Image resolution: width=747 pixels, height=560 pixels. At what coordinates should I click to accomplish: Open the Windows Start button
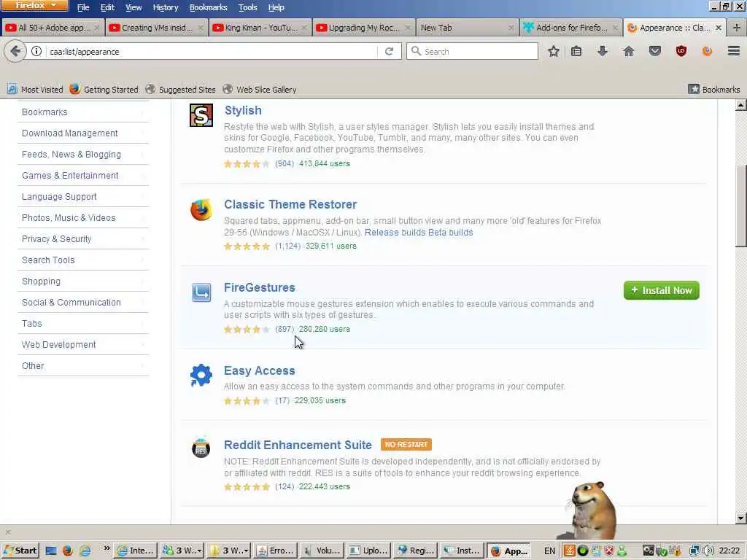(x=20, y=551)
